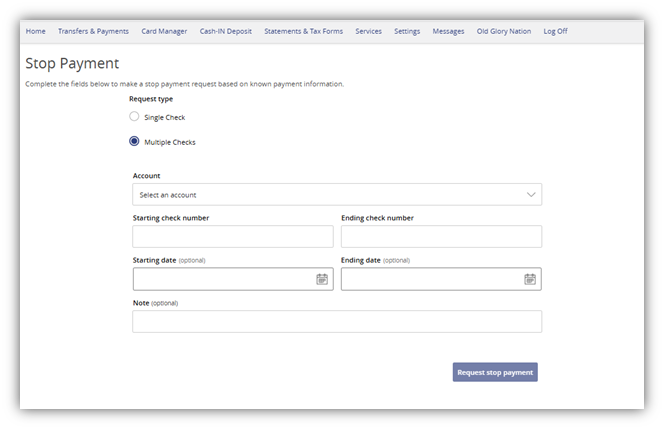Select the Multiple Checks radio button
Viewport: 664px width, 430px height.
click(135, 142)
